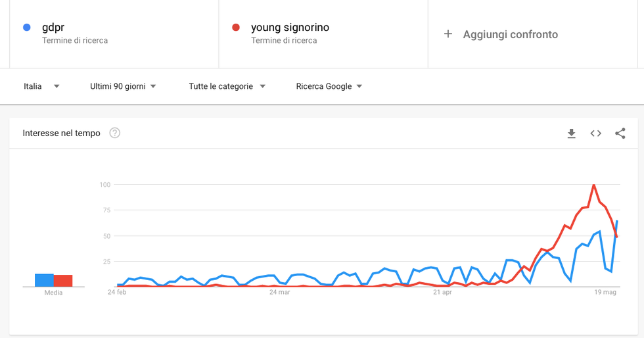Download the interest over time CSV
644x338 pixels.
tap(571, 133)
